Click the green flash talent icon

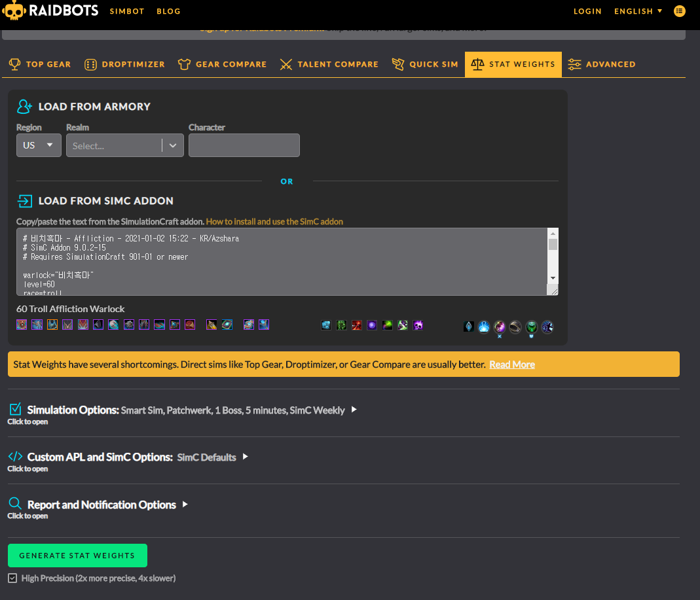(388, 325)
